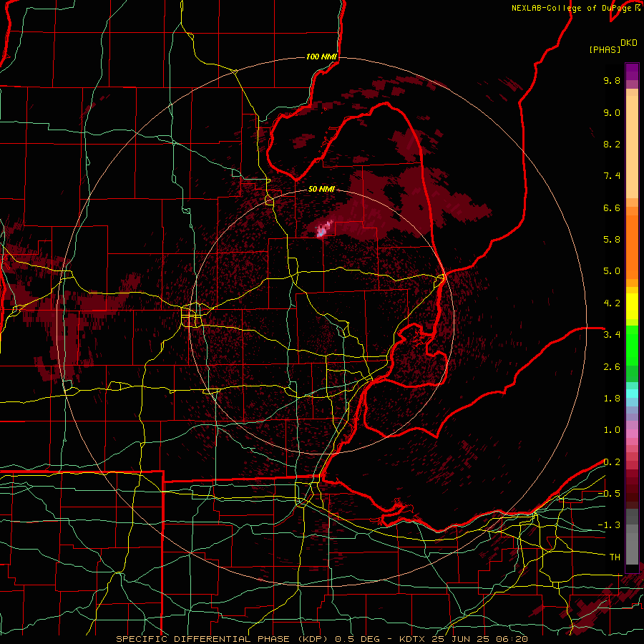Click the 9.0 scale value
Screen dimensions: 644x644
[612, 112]
